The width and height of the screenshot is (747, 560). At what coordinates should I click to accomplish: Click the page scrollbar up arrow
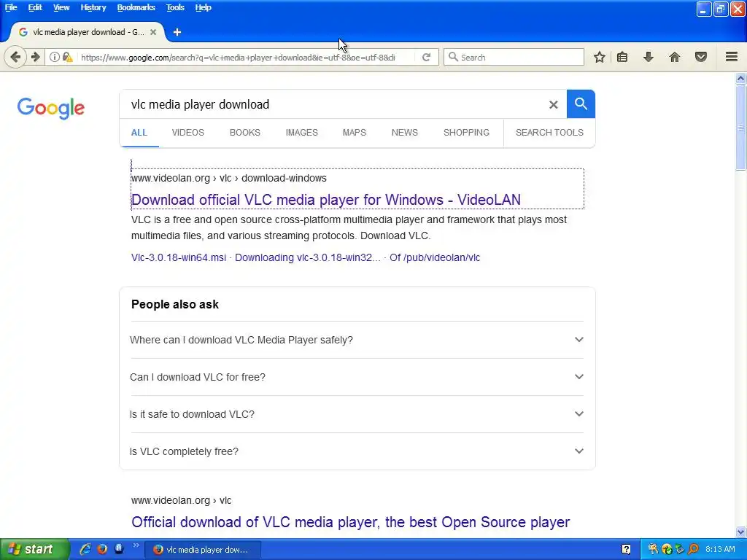[x=741, y=78]
